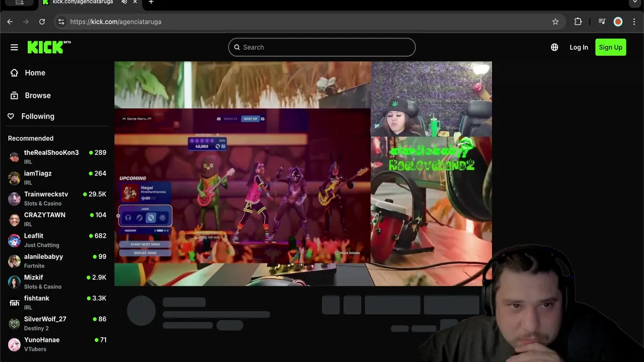This screenshot has width=644, height=362.
Task: Open alanilebabyy avatar
Action: click(x=14, y=261)
